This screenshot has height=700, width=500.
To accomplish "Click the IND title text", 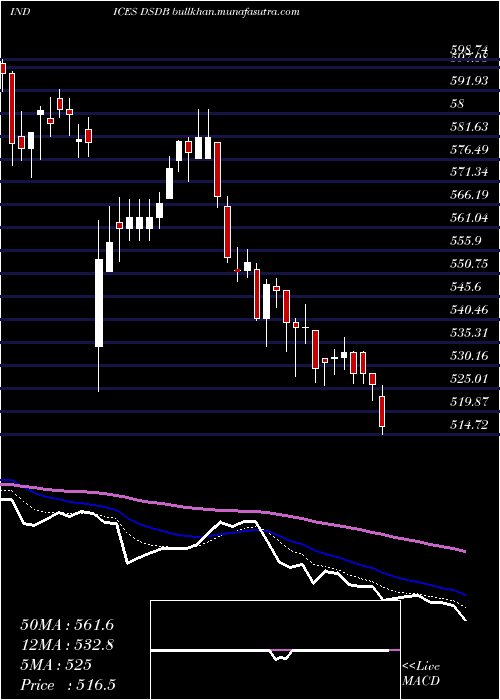I will (20, 12).
